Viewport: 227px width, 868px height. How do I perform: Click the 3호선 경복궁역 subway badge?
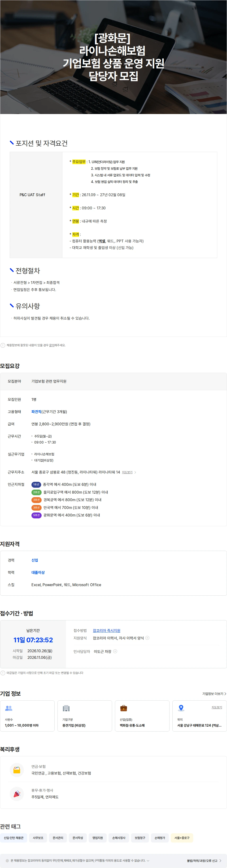(x=36, y=500)
